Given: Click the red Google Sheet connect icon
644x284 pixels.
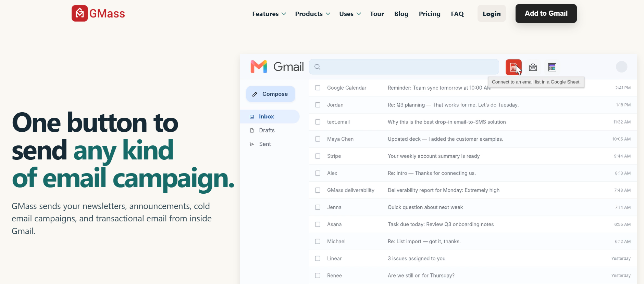Looking at the screenshot, I should pyautogui.click(x=513, y=67).
